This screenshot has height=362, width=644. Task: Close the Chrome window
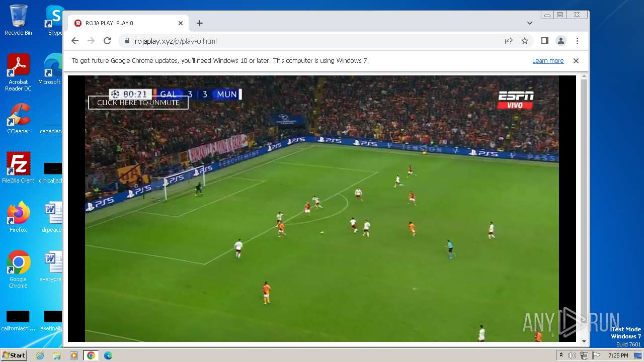[577, 15]
